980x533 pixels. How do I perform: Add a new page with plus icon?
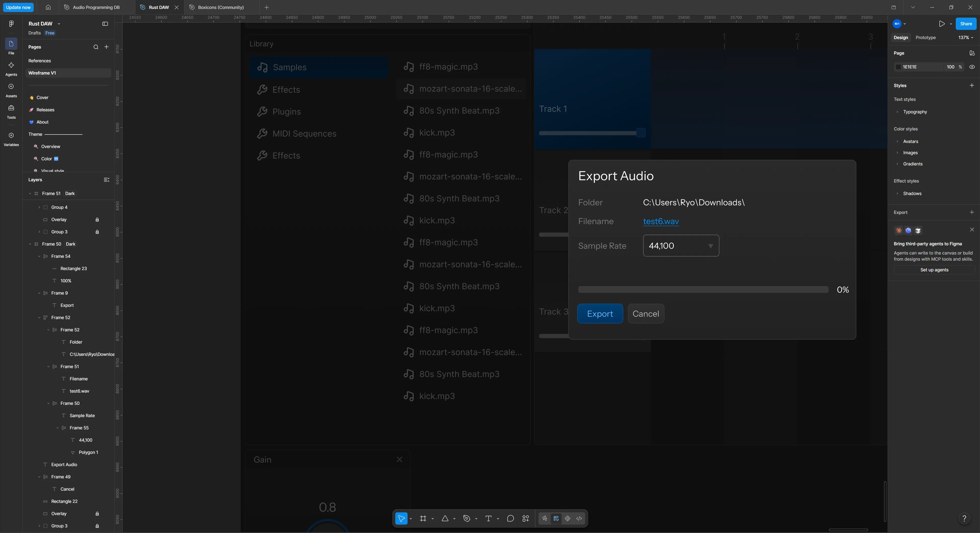tap(106, 47)
